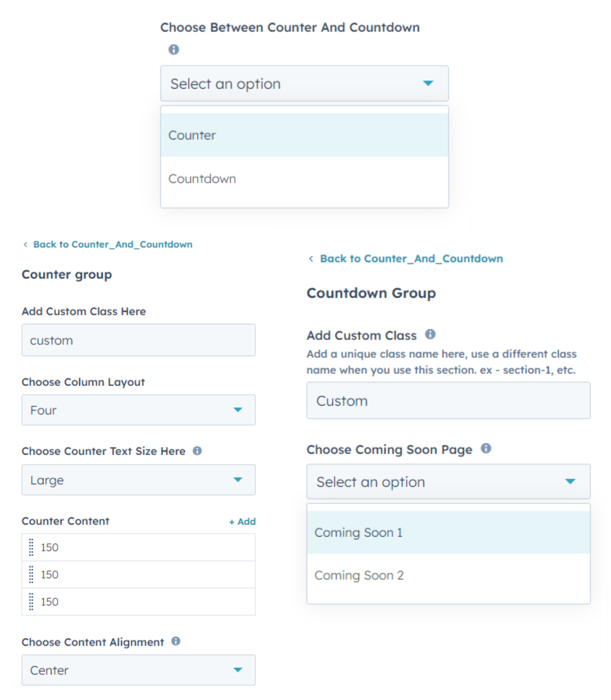Choose Coming Soon 2 from the options
This screenshot has width=611, height=700.
pyautogui.click(x=448, y=575)
